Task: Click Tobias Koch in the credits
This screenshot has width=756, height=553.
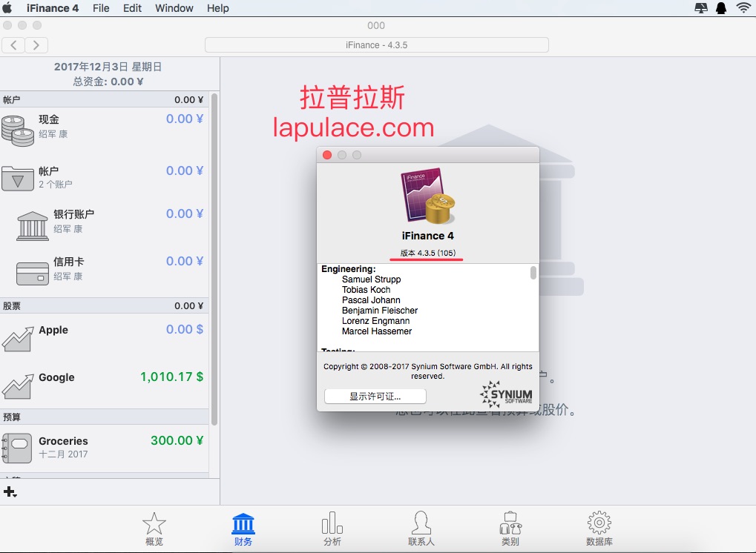Action: pos(366,290)
